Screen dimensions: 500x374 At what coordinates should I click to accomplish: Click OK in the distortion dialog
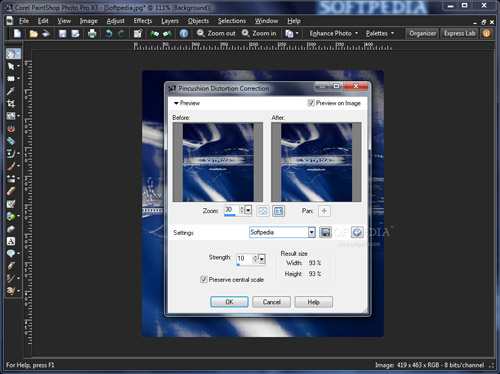229,302
